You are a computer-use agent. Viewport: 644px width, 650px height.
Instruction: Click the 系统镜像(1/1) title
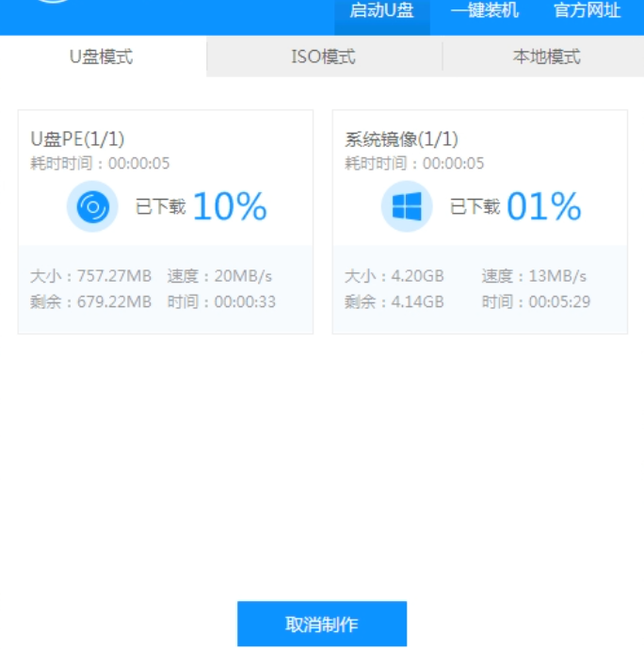pyautogui.click(x=401, y=139)
